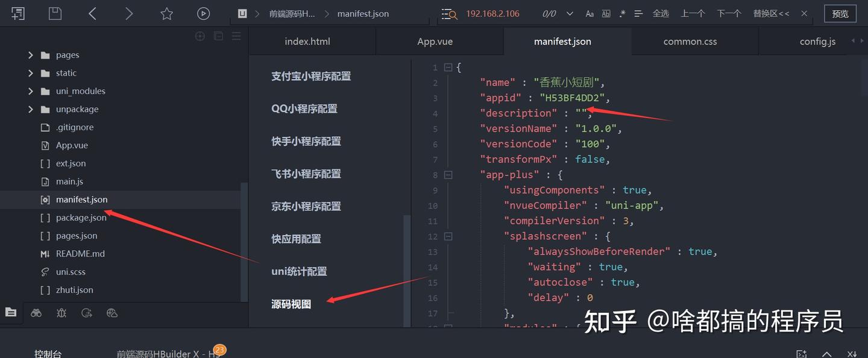
Task: Open the debug bug icon in the sidebar
Action: pos(61,312)
